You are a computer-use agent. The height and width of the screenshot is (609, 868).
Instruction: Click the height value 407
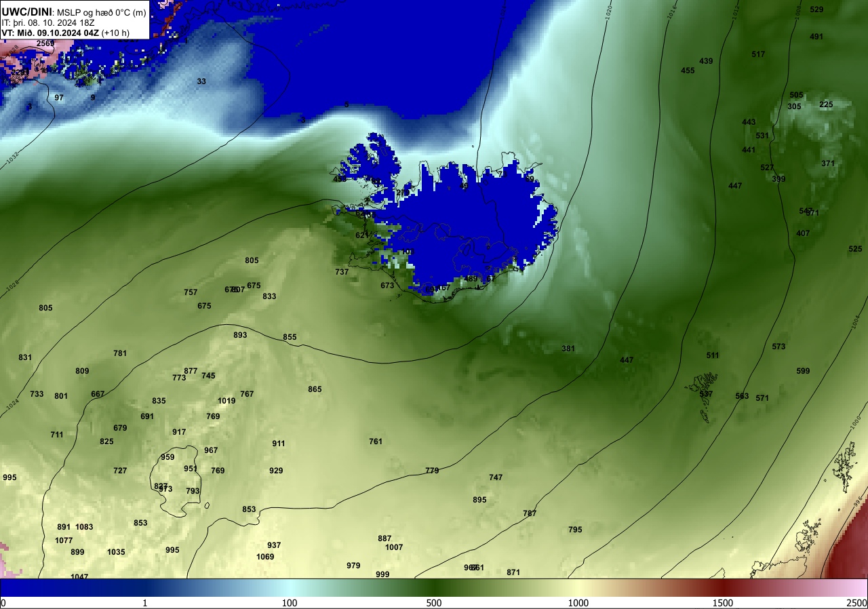coord(803,233)
